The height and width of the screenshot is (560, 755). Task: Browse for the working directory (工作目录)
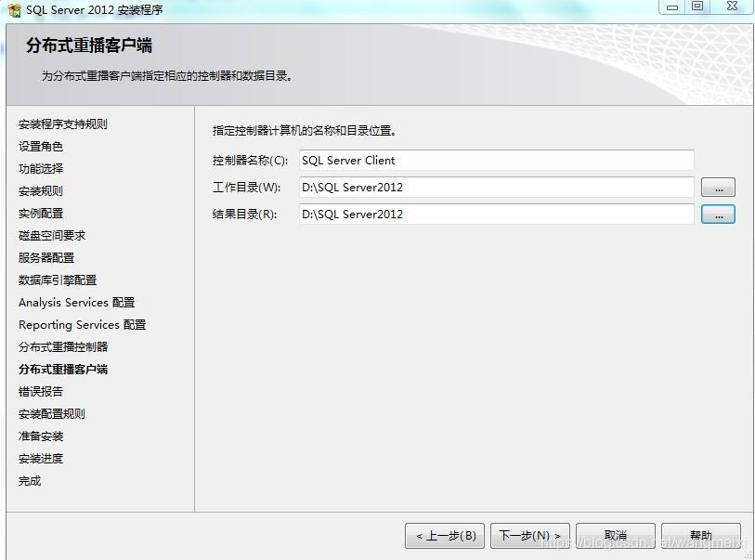[718, 188]
